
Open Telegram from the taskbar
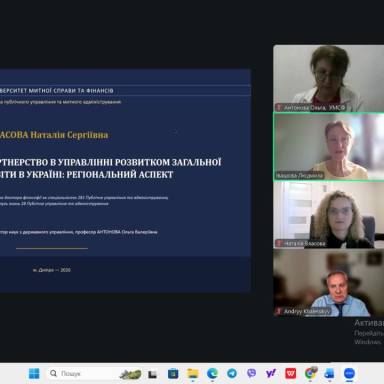[232, 374]
